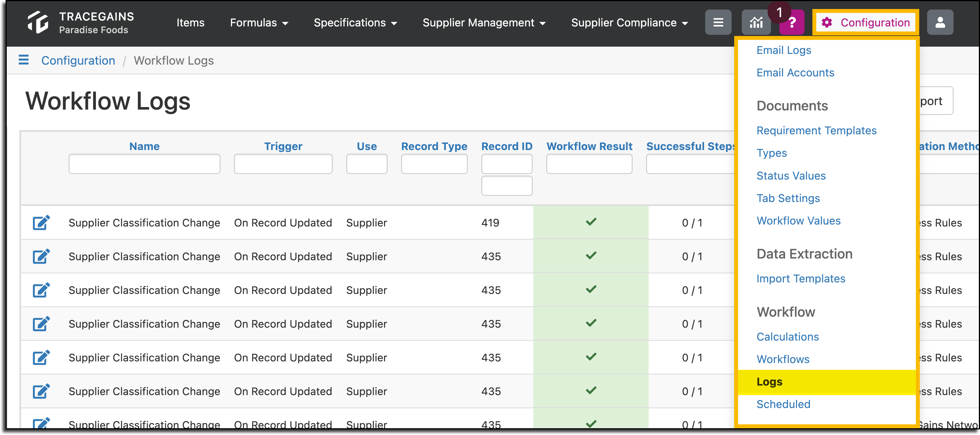Focus the lower Record ID filter field
This screenshot has width=980, height=435.
tap(506, 186)
